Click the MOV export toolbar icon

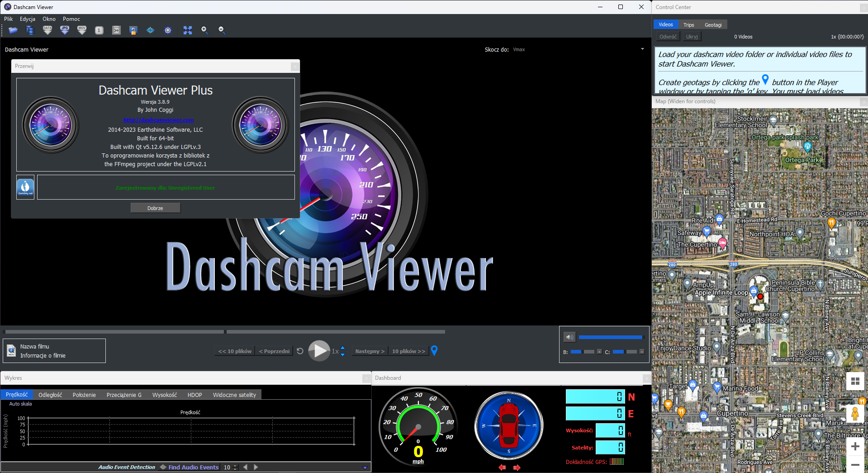pyautogui.click(x=82, y=30)
